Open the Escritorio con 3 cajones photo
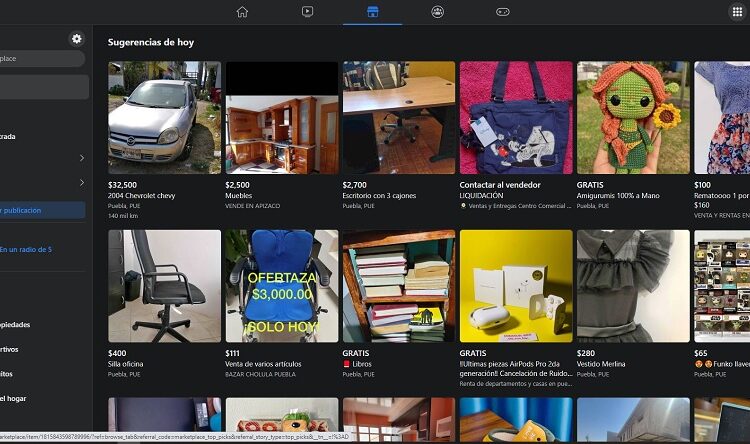 399,117
